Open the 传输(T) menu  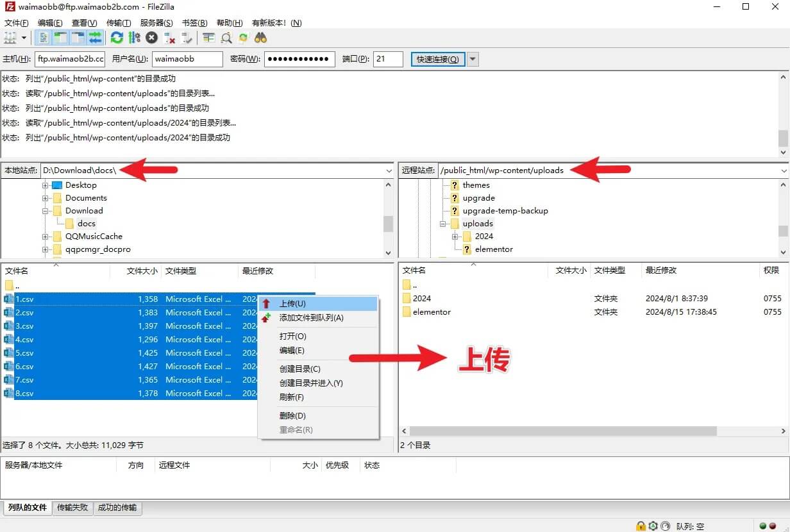pos(118,22)
